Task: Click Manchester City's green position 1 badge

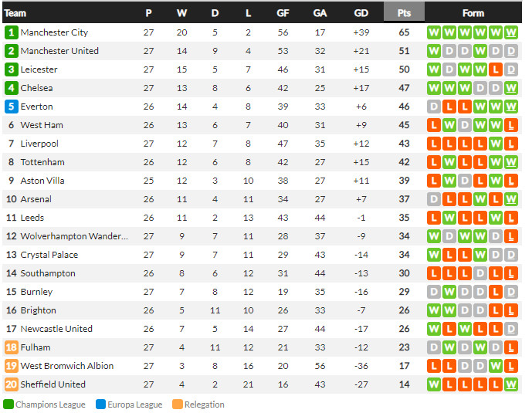Action: coord(11,32)
